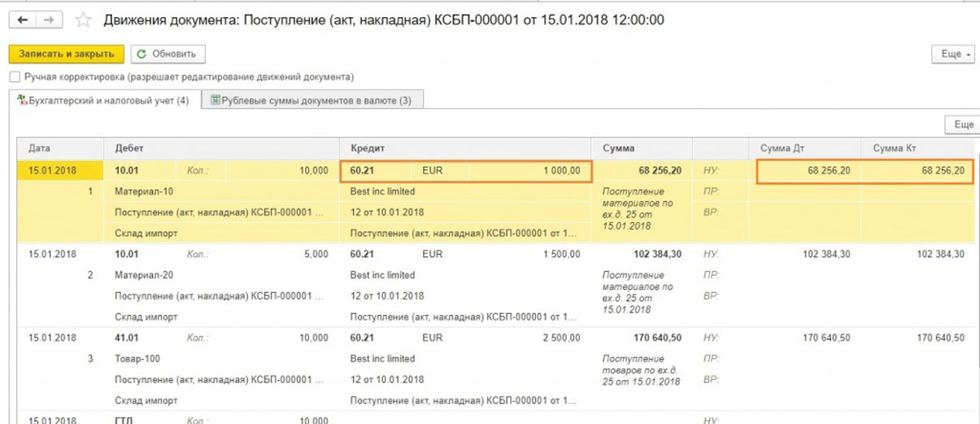Screen dimensions: 980x424
Task: Click the green refresh icon on Обновить
Action: pyautogui.click(x=142, y=55)
